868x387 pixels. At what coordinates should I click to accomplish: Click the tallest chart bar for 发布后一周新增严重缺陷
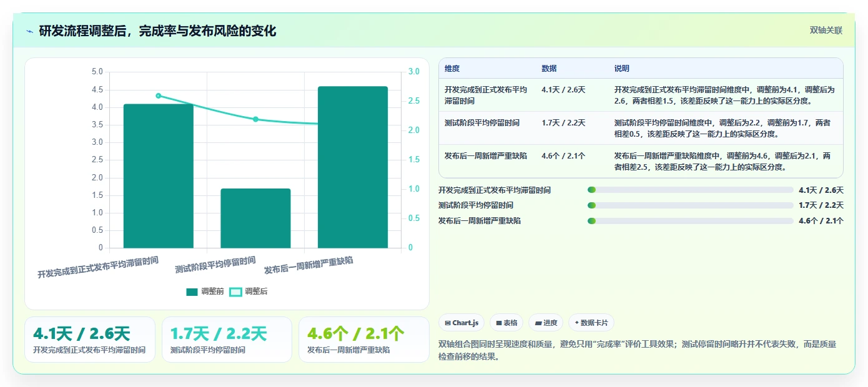pyautogui.click(x=353, y=167)
